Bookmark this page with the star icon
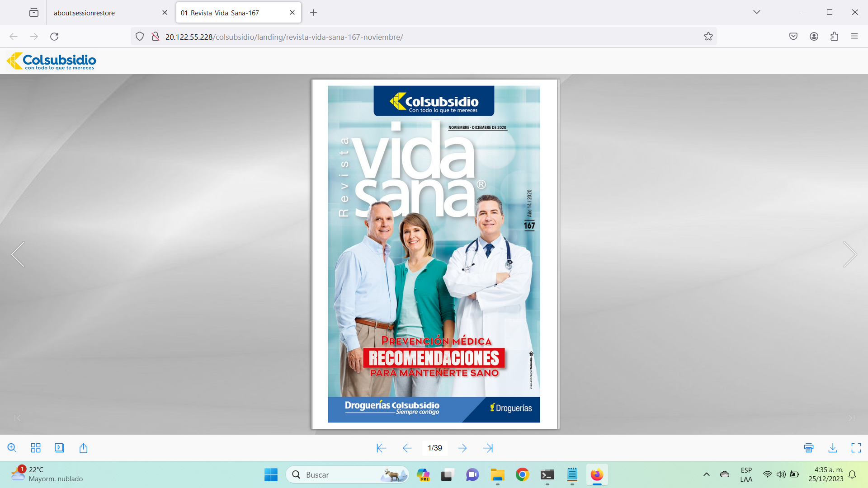868x488 pixels. point(708,37)
